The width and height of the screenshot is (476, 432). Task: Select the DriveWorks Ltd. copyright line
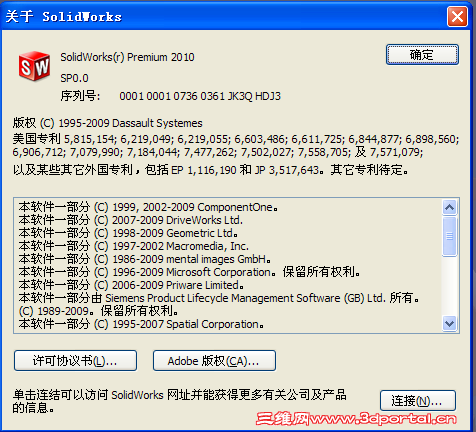click(131, 220)
